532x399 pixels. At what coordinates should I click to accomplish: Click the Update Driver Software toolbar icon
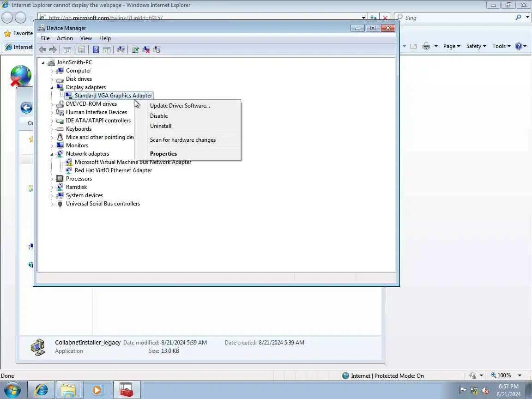click(135, 50)
